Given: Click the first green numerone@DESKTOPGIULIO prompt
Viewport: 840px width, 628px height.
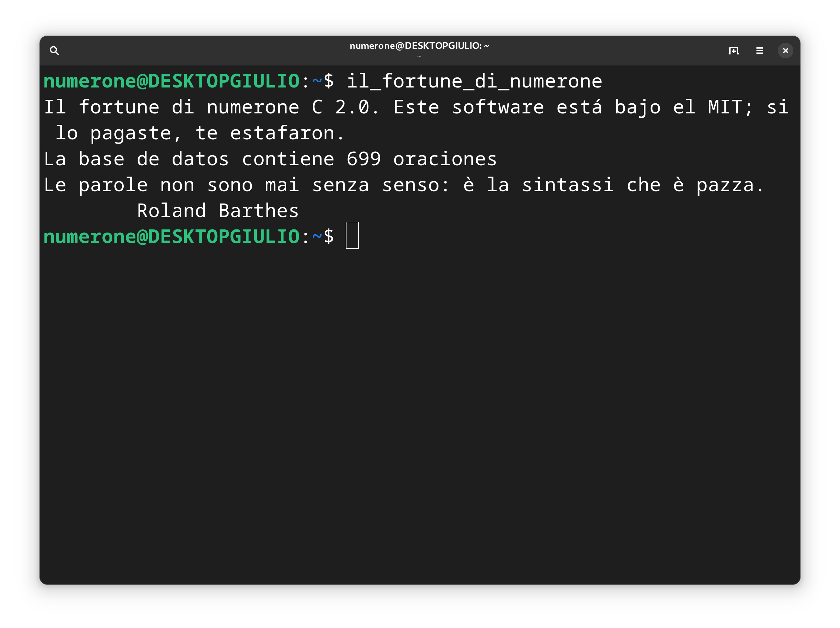Looking at the screenshot, I should [172, 81].
